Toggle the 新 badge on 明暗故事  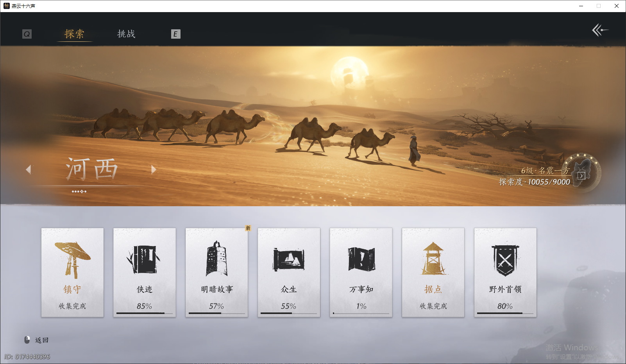[248, 227]
